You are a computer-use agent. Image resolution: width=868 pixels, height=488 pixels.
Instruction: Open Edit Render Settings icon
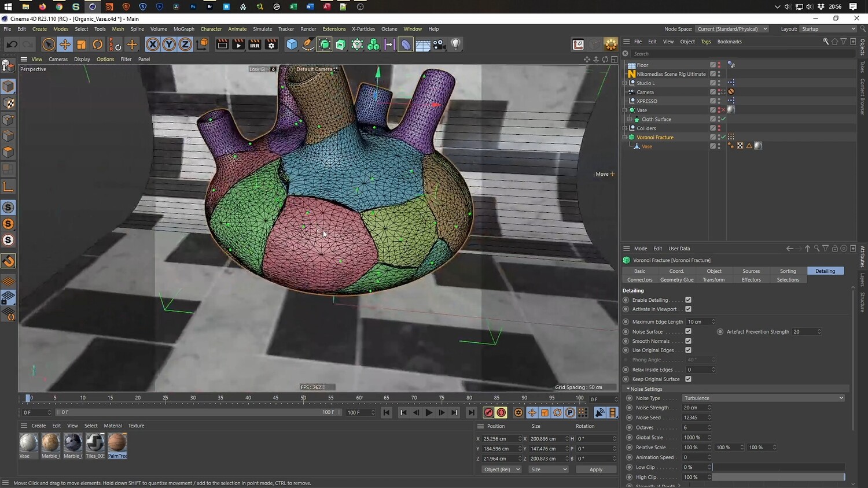271,45
